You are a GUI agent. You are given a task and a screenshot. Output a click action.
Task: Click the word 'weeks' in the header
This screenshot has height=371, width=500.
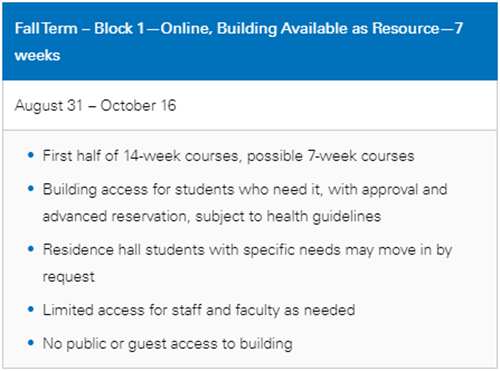(x=37, y=55)
